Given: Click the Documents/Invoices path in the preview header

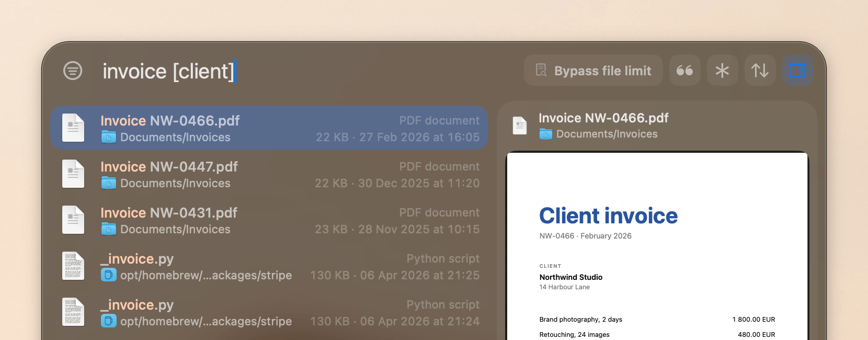Looking at the screenshot, I should (607, 134).
